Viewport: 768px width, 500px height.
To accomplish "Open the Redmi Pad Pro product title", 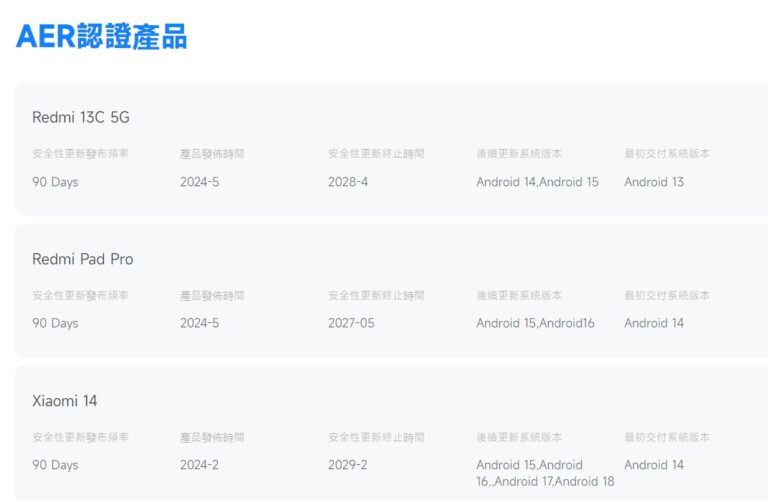I will pos(83,259).
